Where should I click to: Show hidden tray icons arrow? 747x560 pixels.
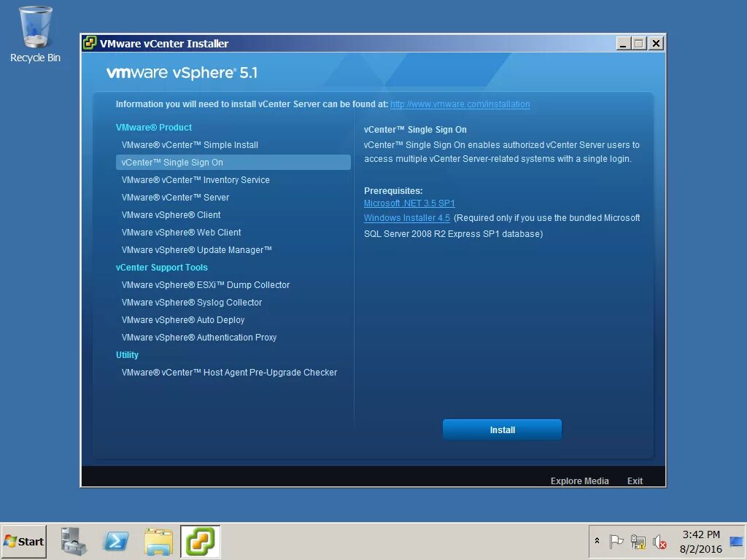597,541
